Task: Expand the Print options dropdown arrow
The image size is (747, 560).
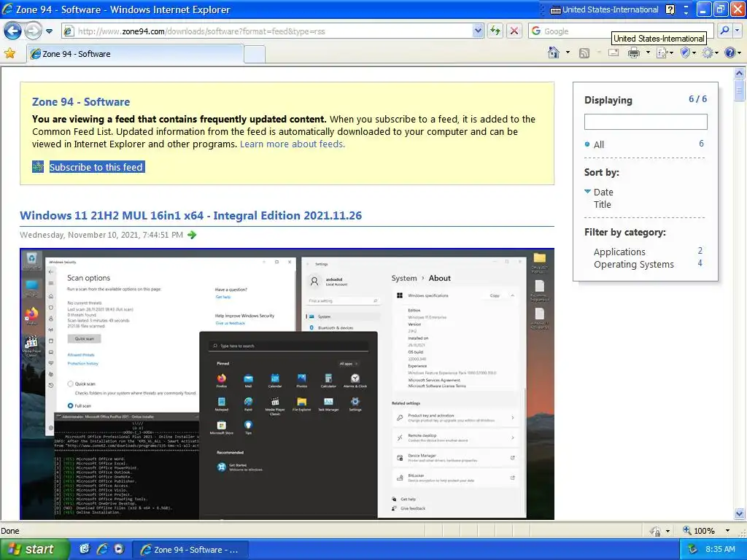Action: pyautogui.click(x=648, y=52)
